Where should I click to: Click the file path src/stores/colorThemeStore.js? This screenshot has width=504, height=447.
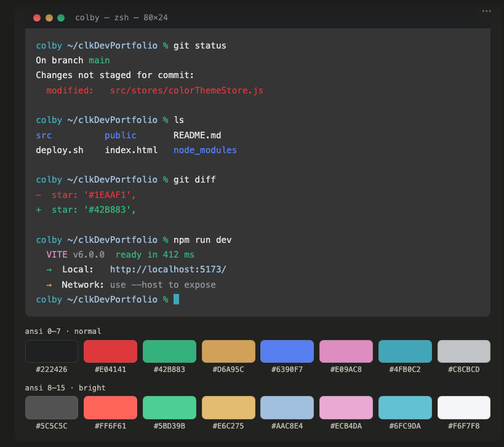pos(186,90)
